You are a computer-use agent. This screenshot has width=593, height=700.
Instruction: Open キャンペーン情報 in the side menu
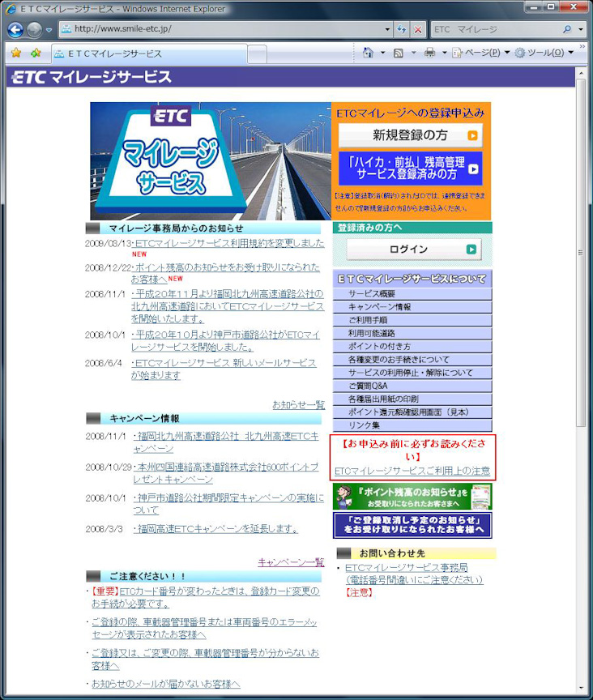[412, 307]
